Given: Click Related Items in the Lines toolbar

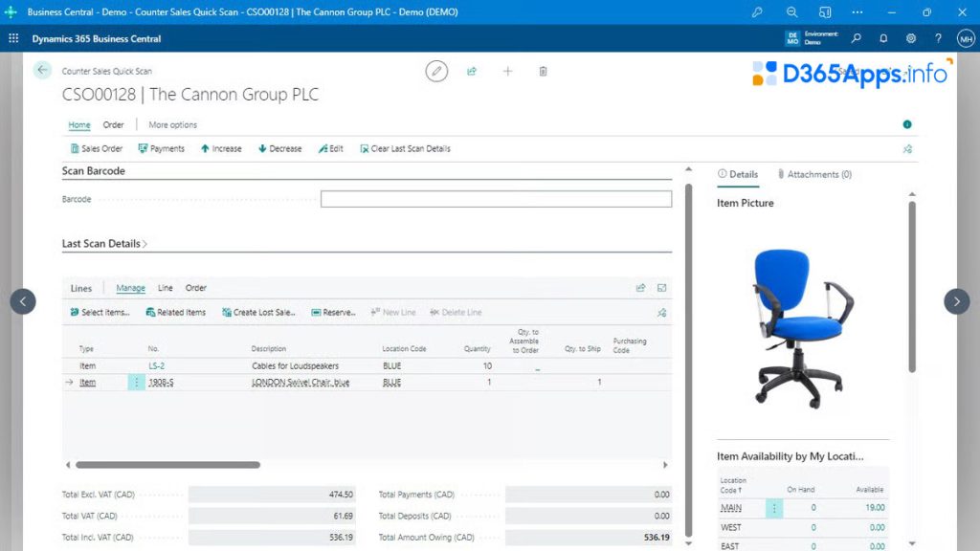Looking at the screenshot, I should [176, 313].
